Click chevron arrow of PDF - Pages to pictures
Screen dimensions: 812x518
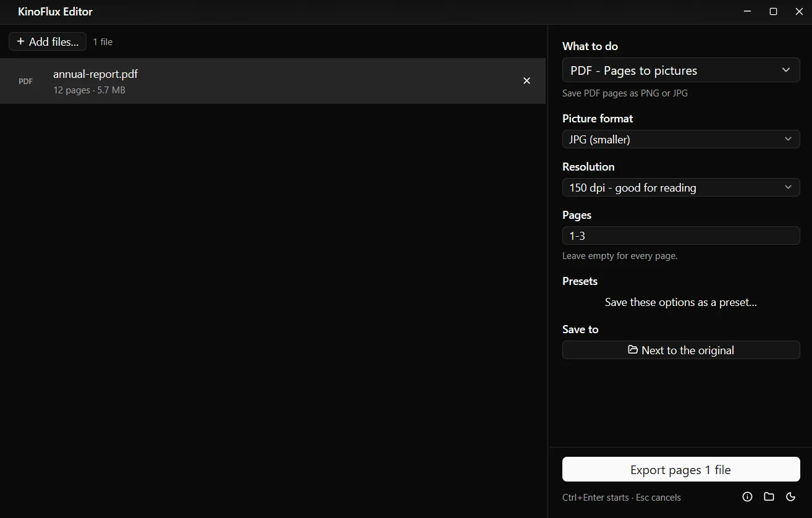point(786,70)
